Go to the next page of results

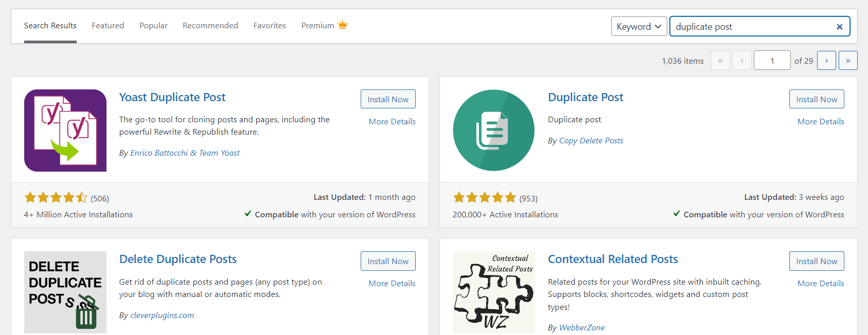click(x=826, y=61)
